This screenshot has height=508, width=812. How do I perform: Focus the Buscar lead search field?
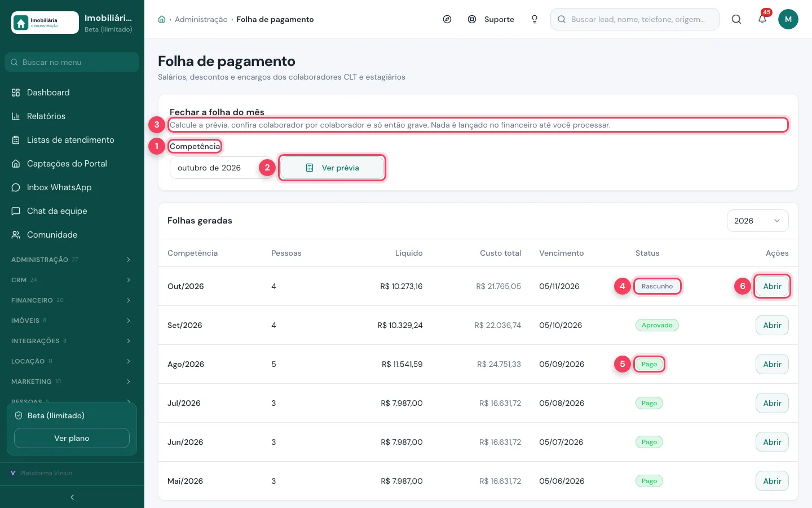pos(635,19)
